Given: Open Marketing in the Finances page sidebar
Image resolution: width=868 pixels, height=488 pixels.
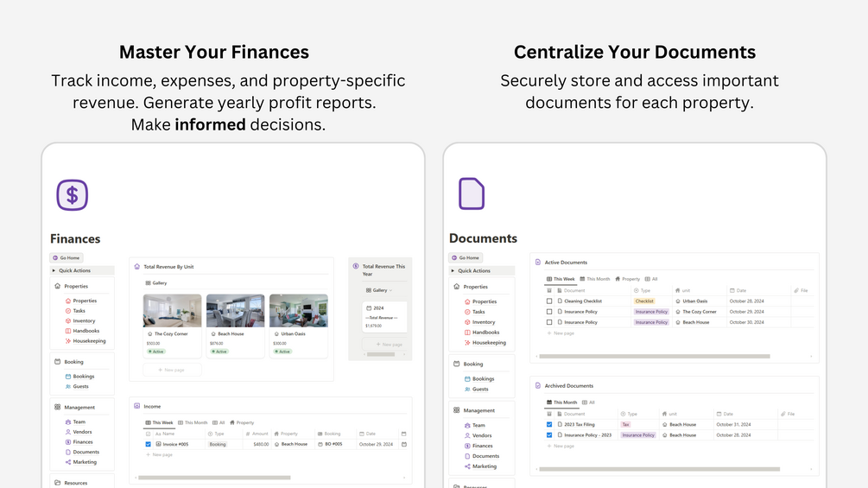Looking at the screenshot, I should 81,462.
